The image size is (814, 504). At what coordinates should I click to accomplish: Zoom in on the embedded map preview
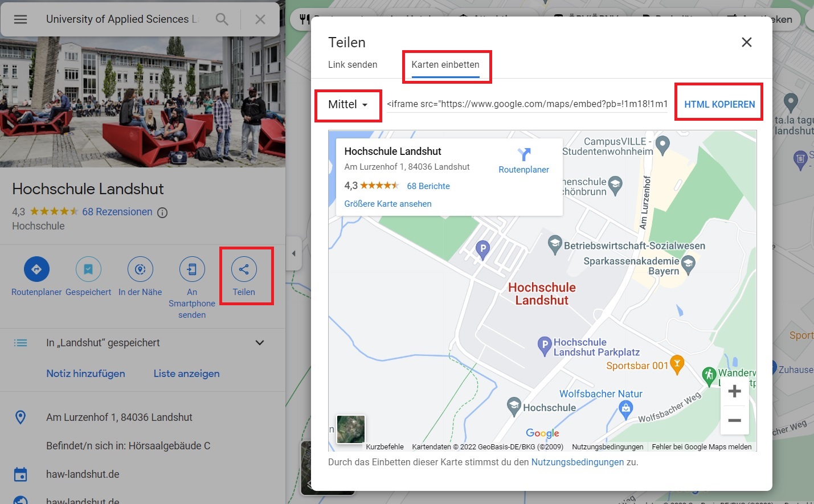tap(735, 391)
